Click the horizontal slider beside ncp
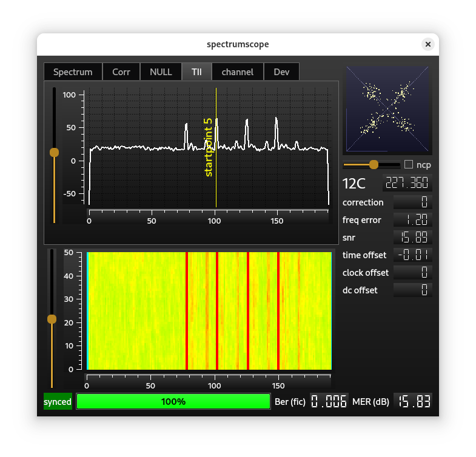This screenshot has width=476, height=457. [374, 164]
